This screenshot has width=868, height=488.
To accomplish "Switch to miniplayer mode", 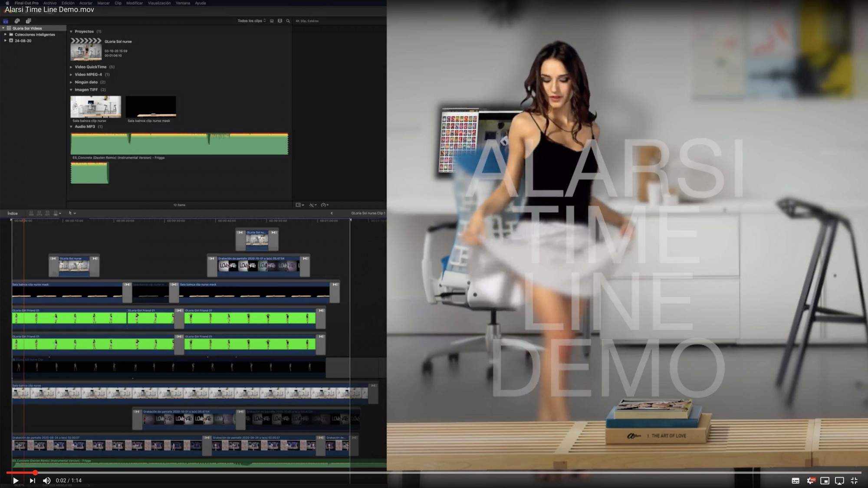I will point(825,481).
